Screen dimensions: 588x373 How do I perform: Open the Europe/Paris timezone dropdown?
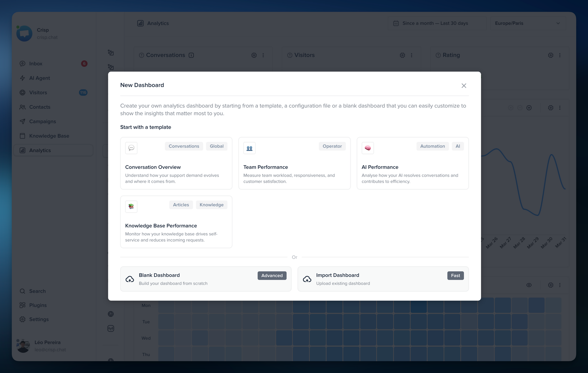(x=528, y=23)
